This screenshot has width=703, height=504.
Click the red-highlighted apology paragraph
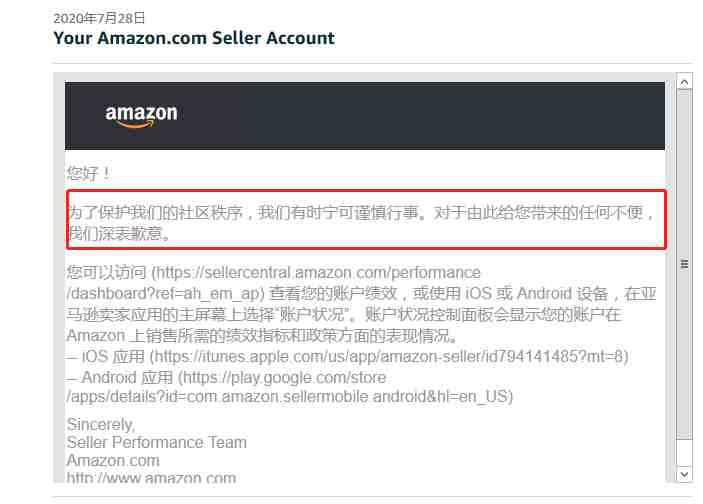366,220
